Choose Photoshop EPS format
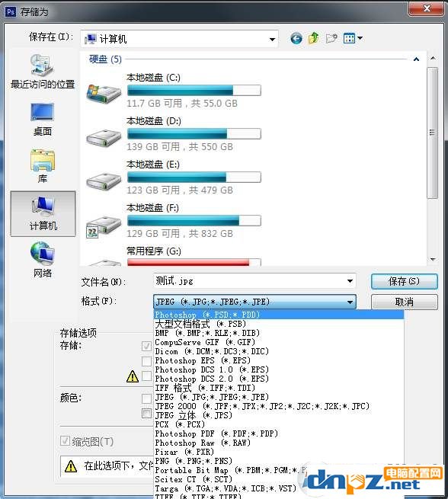Viewport: 448px width, 499px height. coord(279,360)
